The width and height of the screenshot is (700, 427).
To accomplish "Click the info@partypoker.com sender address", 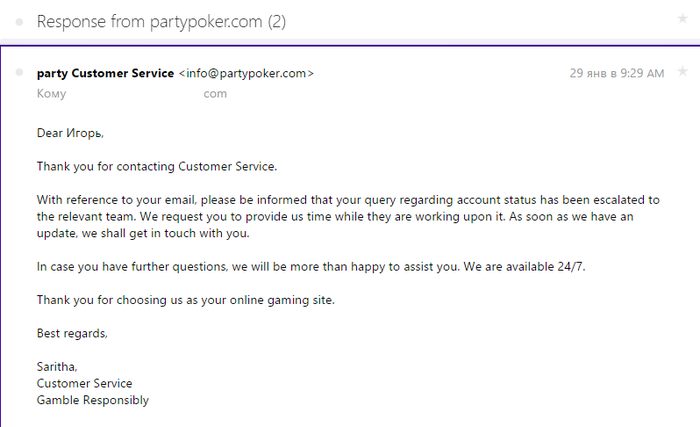I will (x=246, y=73).
